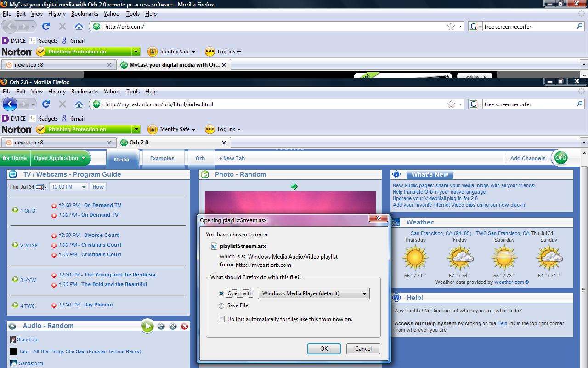The height and width of the screenshot is (368, 588).
Task: Play channel 2 WTXF
Action: click(x=15, y=245)
